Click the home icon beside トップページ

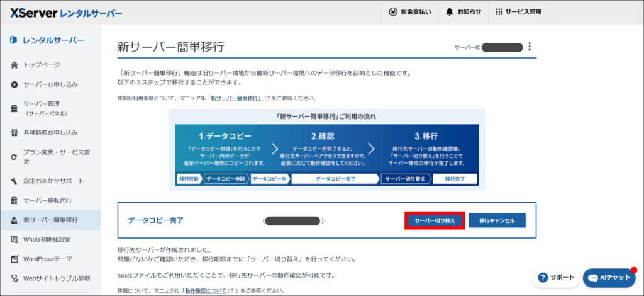[14, 65]
